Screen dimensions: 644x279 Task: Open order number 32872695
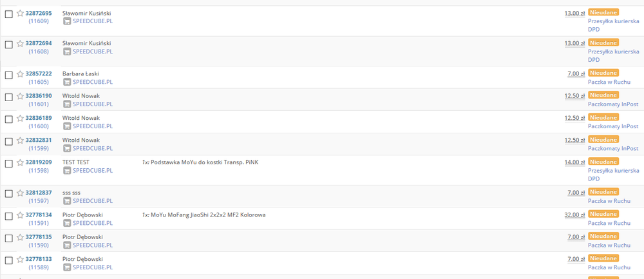[x=39, y=13]
